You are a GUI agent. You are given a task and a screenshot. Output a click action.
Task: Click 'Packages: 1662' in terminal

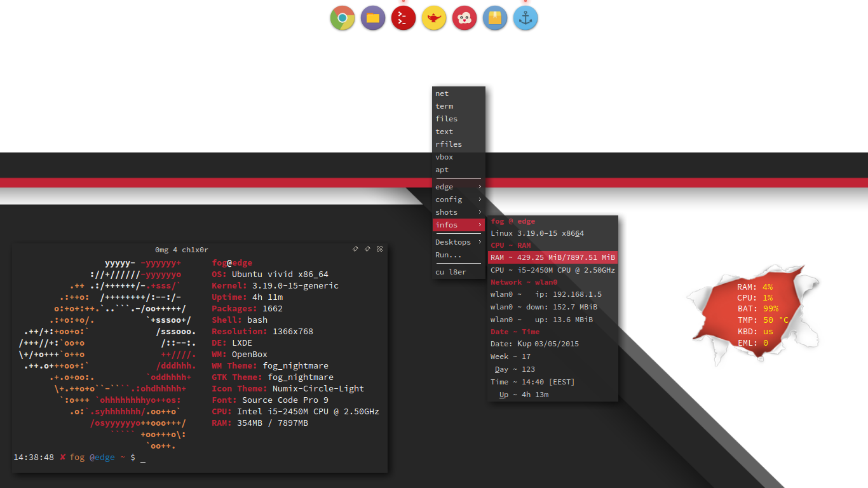pyautogui.click(x=247, y=309)
